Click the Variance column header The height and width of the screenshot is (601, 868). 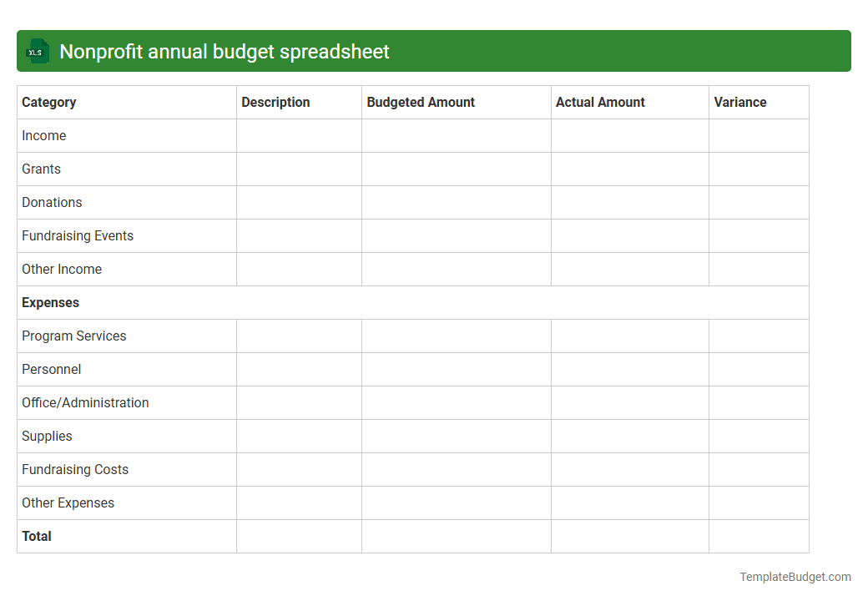740,102
